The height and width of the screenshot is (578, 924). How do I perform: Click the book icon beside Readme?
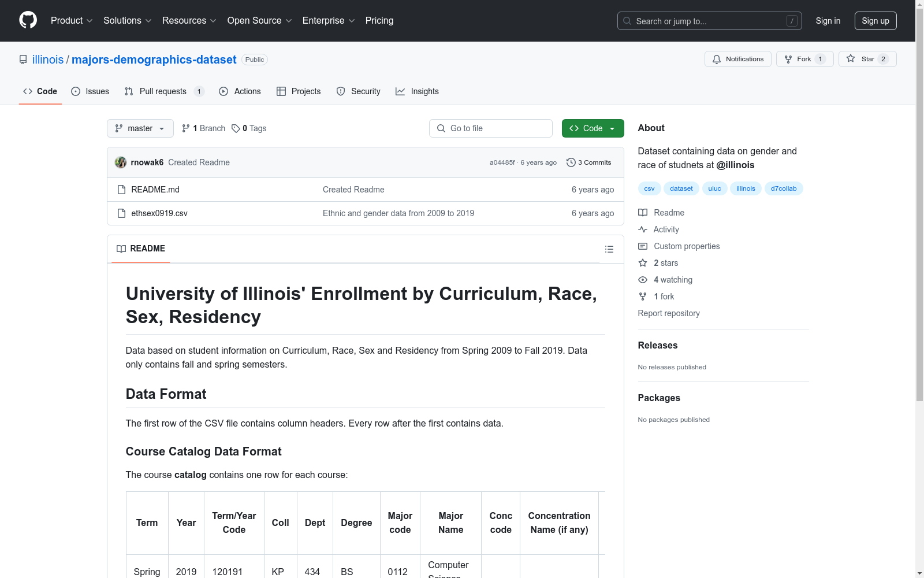click(x=643, y=213)
